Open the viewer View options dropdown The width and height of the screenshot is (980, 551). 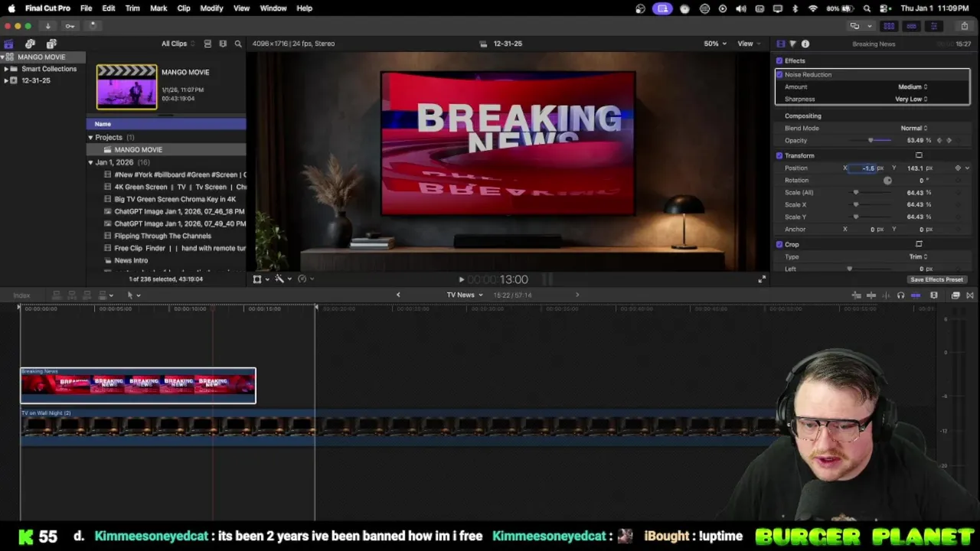(748, 44)
